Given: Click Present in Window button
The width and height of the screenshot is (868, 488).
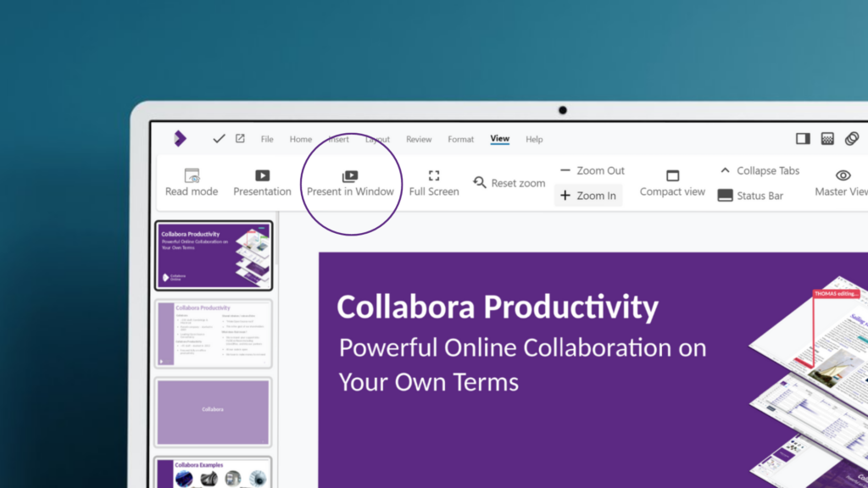Looking at the screenshot, I should point(350,177).
